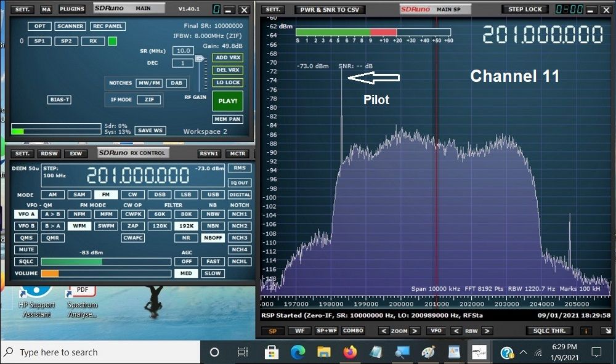The image size is (616, 364).
Task: Toggle WFM FM mode
Action: click(79, 226)
